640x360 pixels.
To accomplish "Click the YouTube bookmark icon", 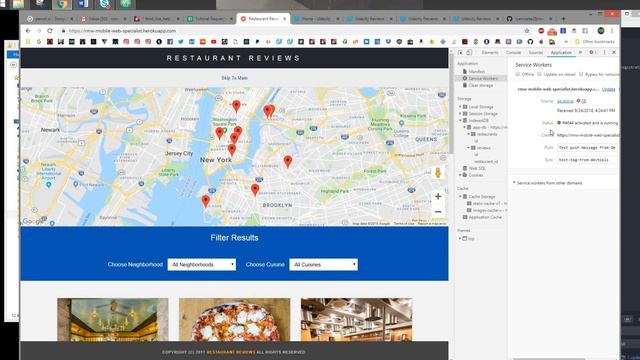I will pos(213,42).
